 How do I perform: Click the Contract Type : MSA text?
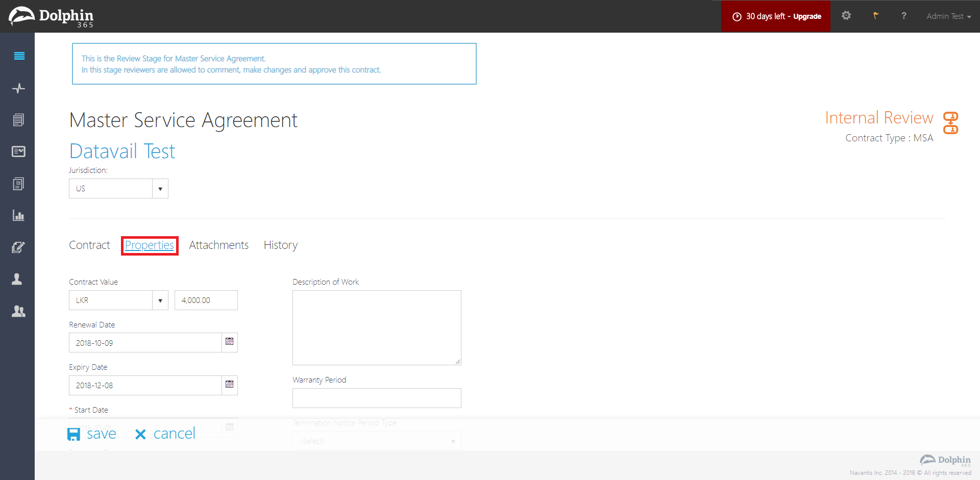coord(889,138)
